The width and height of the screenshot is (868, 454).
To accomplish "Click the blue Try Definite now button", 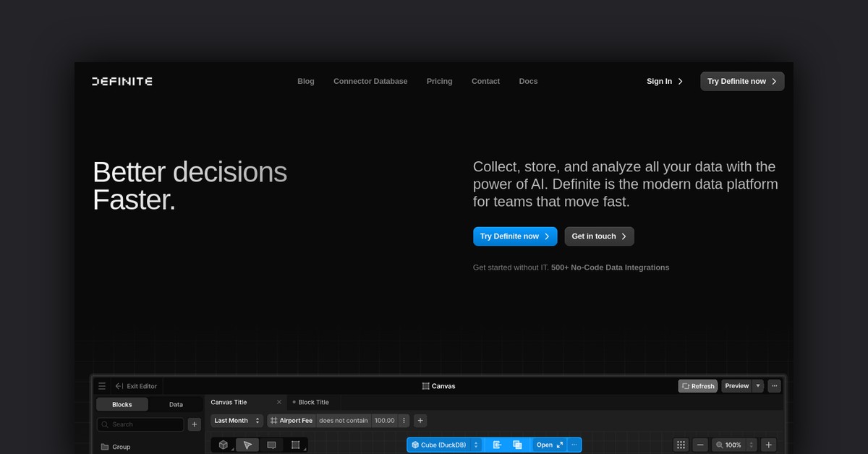I will click(x=515, y=236).
